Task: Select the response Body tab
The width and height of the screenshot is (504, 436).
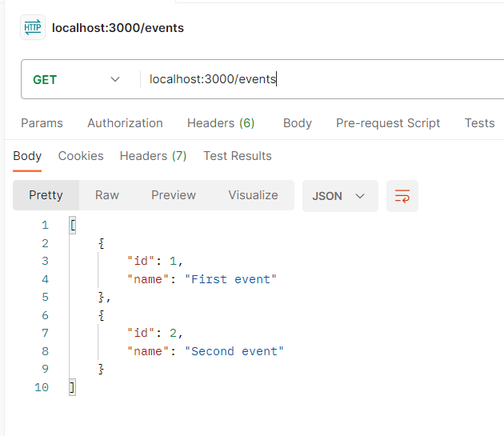Action: 27,156
